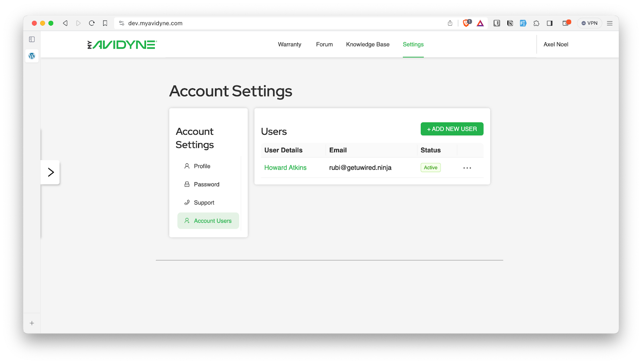Bookmark this page icon
This screenshot has width=642, height=364.
point(105,23)
